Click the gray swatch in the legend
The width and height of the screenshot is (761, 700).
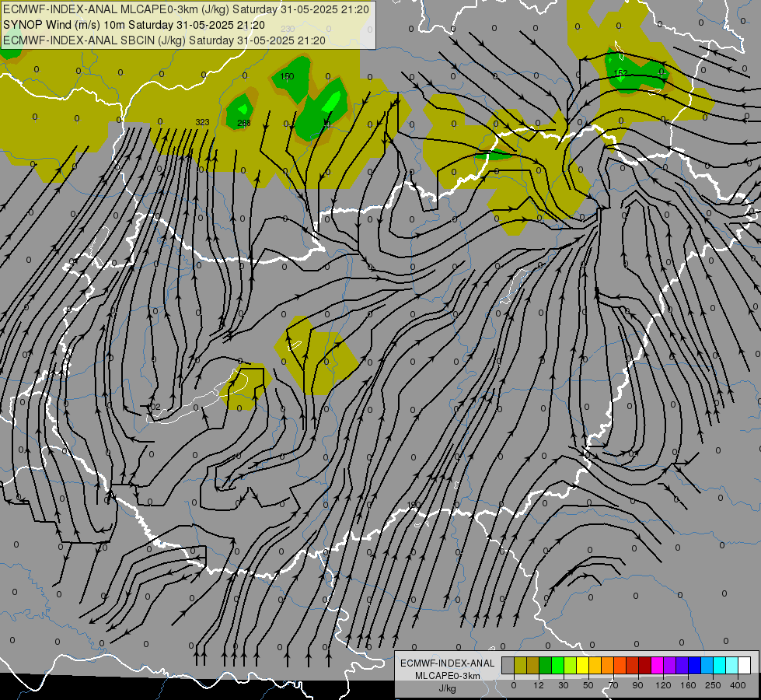508,665
